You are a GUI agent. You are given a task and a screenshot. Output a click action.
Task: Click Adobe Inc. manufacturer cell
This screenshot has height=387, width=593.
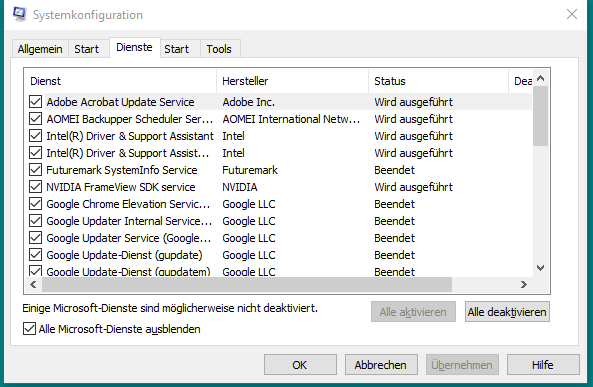pos(248,102)
